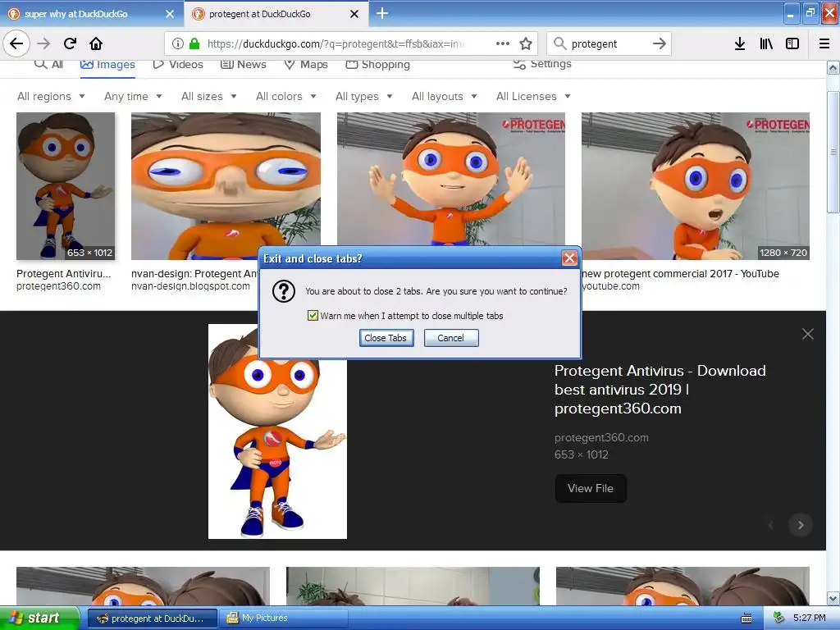Open the Firefox hamburger menu
The image size is (840, 630).
point(824,43)
